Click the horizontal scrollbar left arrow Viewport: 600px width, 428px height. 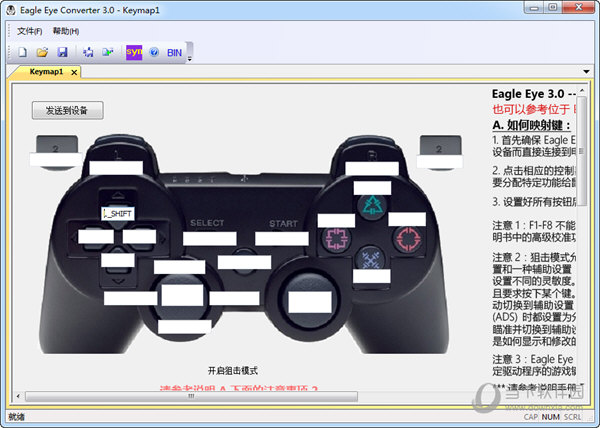[18, 396]
